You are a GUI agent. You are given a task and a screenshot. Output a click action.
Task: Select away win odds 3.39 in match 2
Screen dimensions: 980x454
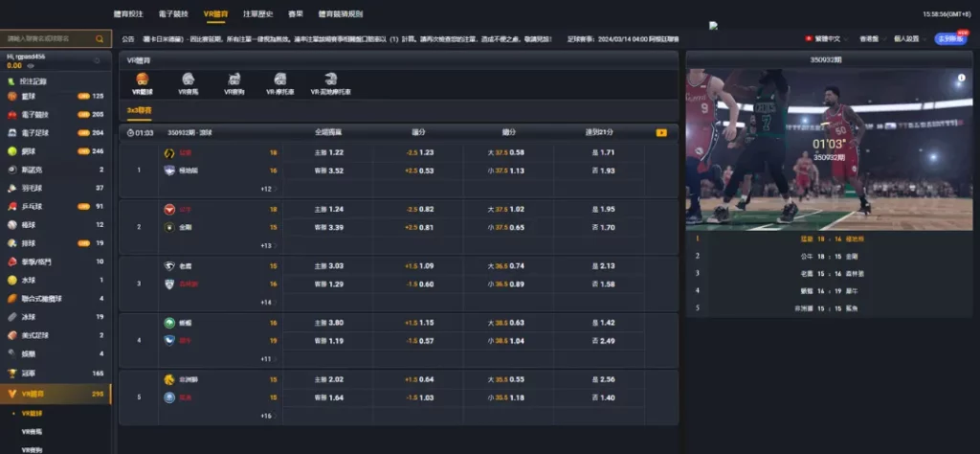click(328, 228)
